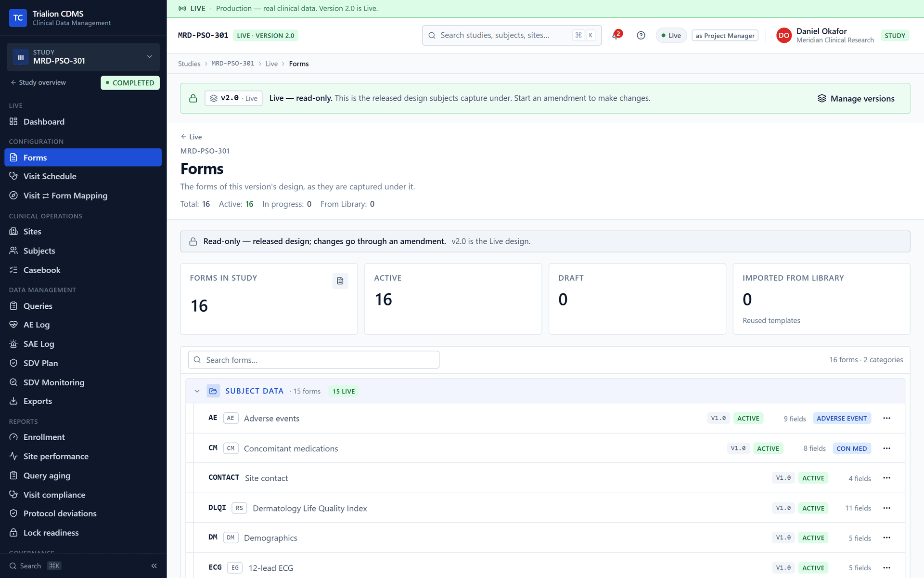Open more options for 12-lead ECG row
Screen dimensions: 924x578
886,568
